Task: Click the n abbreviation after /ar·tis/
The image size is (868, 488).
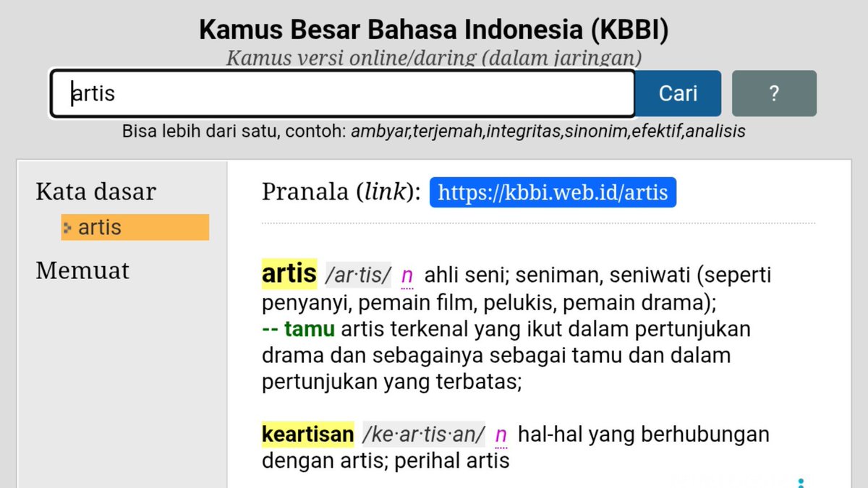Action: pos(407,275)
